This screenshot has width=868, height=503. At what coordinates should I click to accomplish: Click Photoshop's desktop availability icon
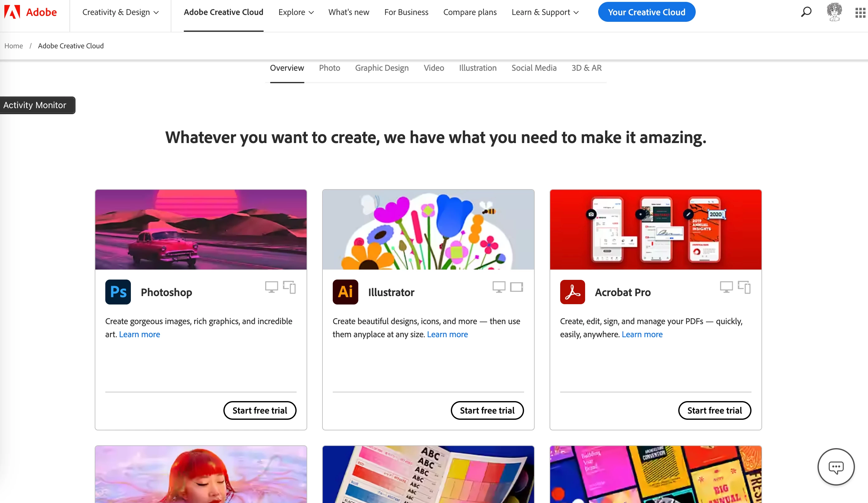pos(271,287)
